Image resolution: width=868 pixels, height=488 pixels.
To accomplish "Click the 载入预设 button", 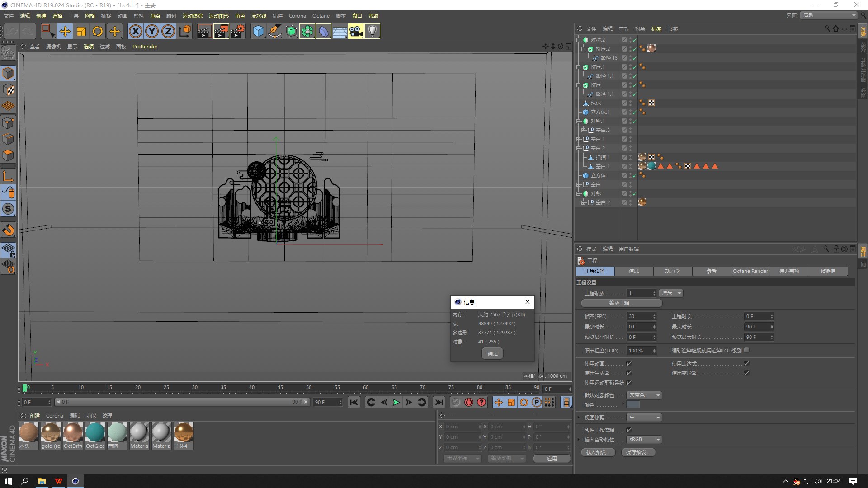I will (598, 452).
